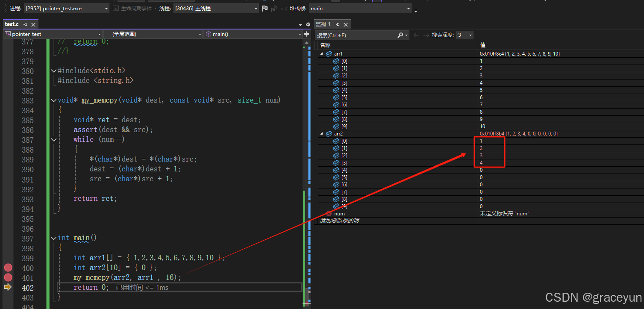Image resolution: width=644 pixels, height=309 pixels.
Task: Click arr1 [9] value 10
Action: (482, 127)
